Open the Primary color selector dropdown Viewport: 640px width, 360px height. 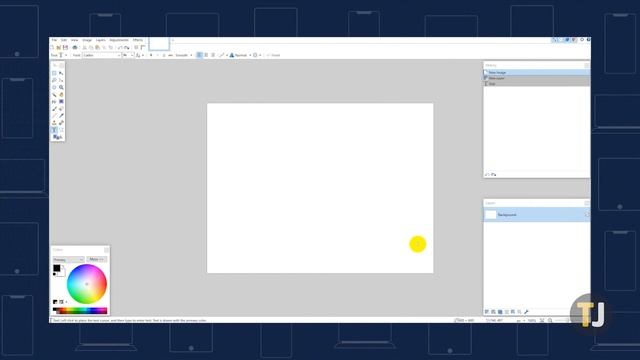click(x=68, y=260)
